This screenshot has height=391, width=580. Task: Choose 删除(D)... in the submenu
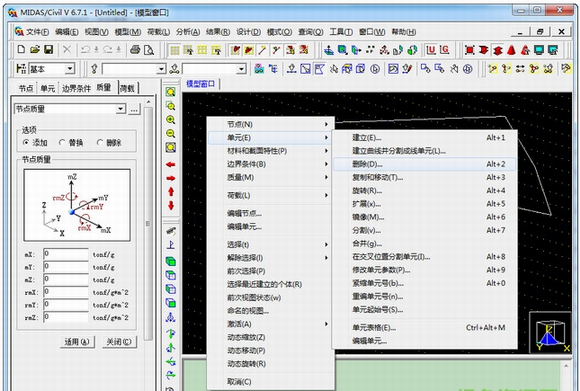(x=425, y=164)
